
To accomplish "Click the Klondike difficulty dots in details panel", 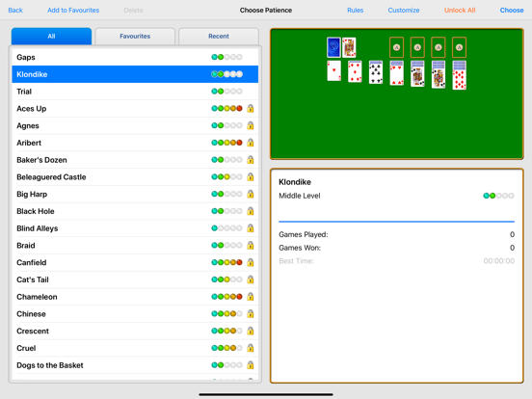I will pos(498,196).
